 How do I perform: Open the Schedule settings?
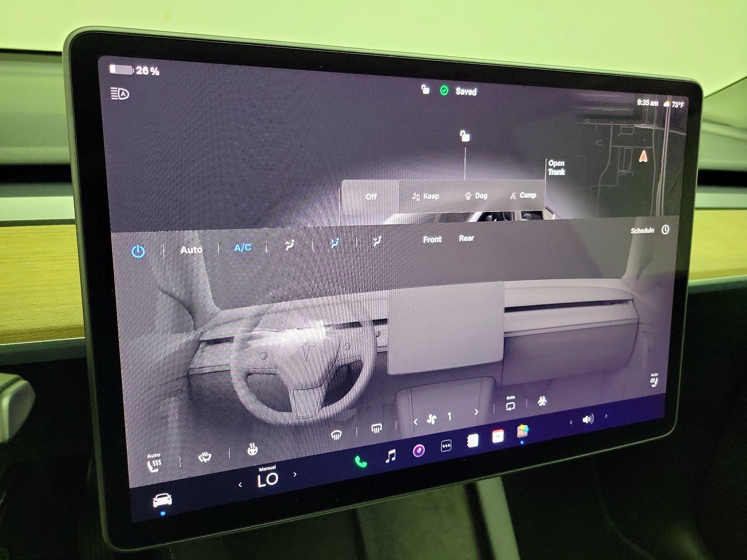pos(643,230)
